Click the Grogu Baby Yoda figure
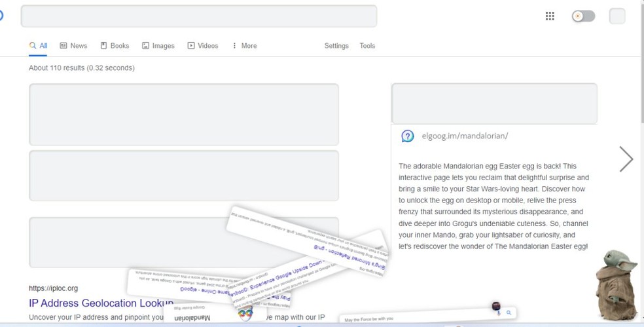The image size is (644, 327). pos(617,284)
